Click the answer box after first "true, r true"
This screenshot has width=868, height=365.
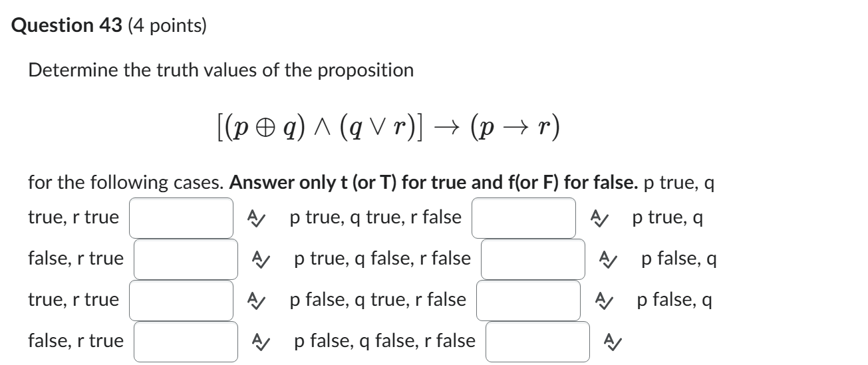pos(181,217)
